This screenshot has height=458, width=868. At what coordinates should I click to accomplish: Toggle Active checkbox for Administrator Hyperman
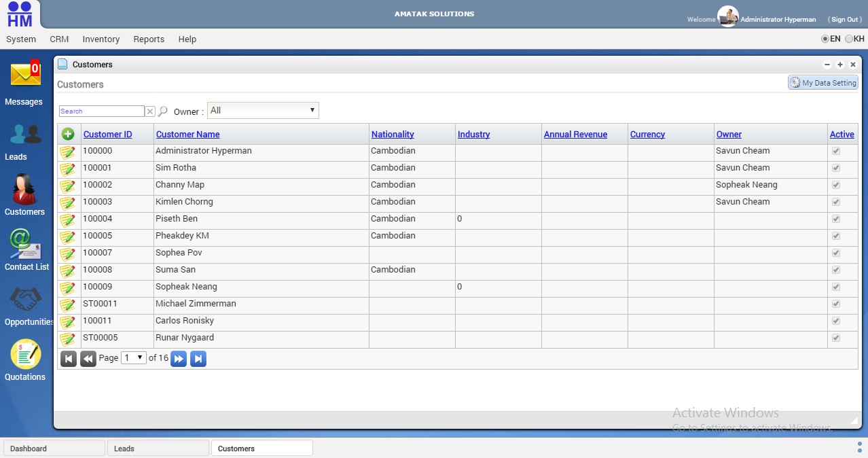tap(836, 151)
